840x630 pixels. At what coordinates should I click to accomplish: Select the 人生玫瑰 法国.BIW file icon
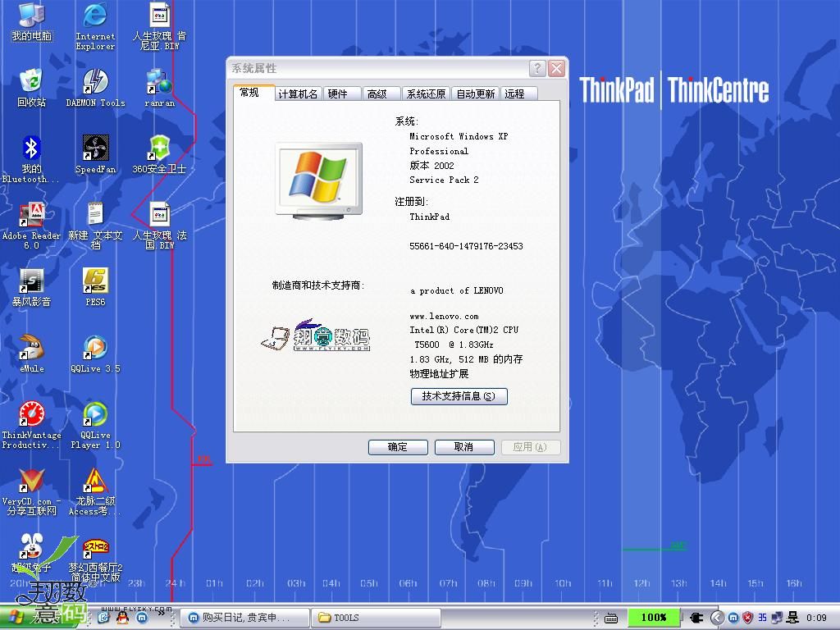pyautogui.click(x=159, y=226)
